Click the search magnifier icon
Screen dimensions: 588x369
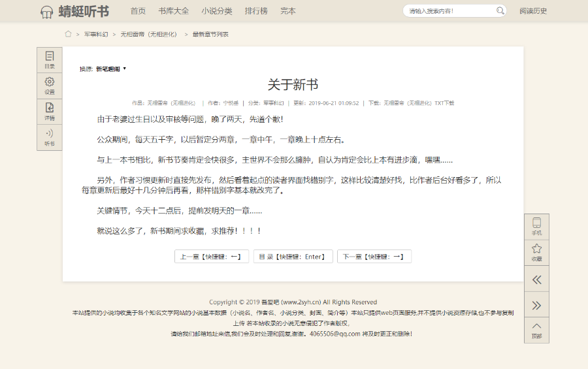tap(500, 11)
